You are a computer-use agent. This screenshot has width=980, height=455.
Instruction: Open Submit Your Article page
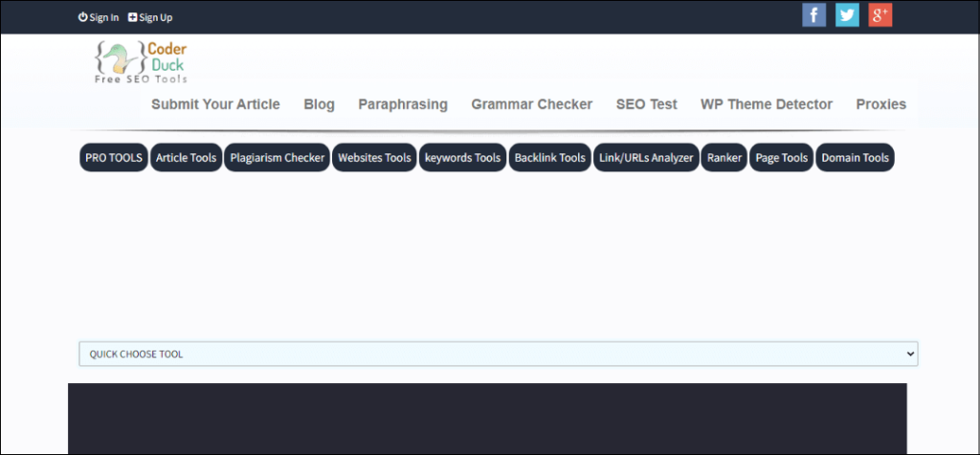215,104
